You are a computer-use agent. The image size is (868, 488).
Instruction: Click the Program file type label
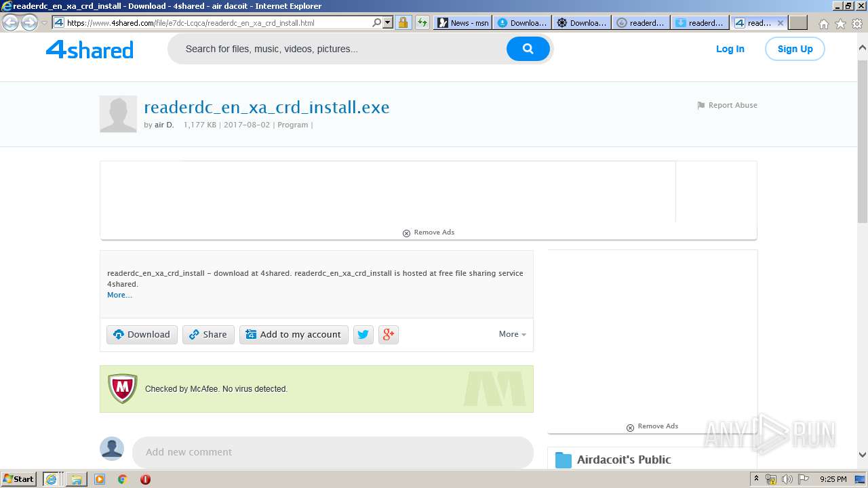tap(293, 125)
